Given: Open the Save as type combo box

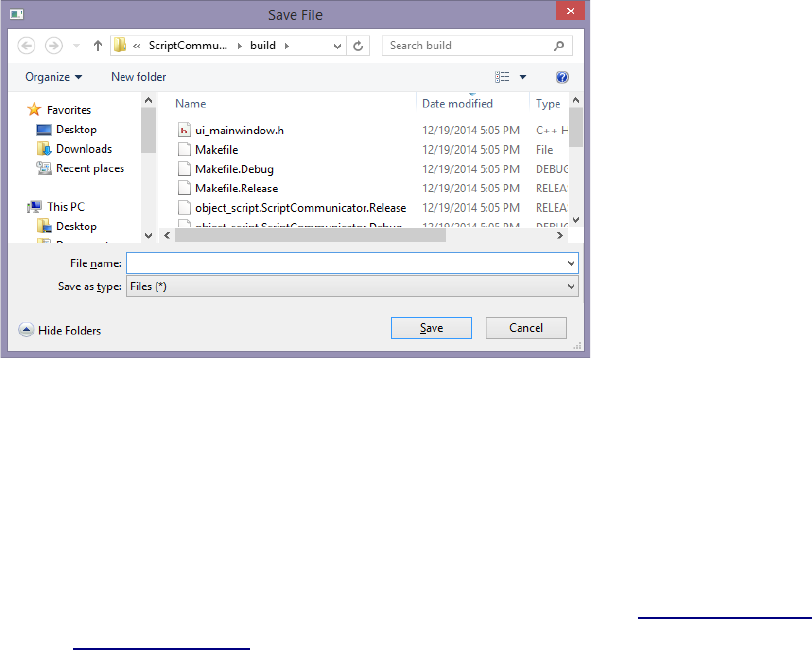Looking at the screenshot, I should coord(352,286).
